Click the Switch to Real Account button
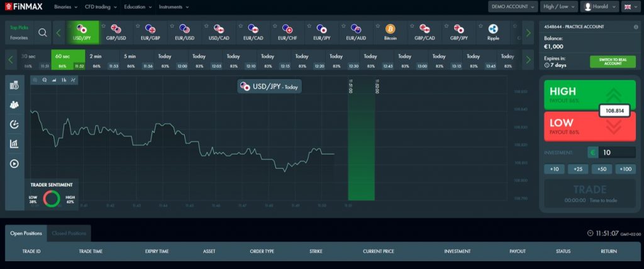 tap(613, 62)
